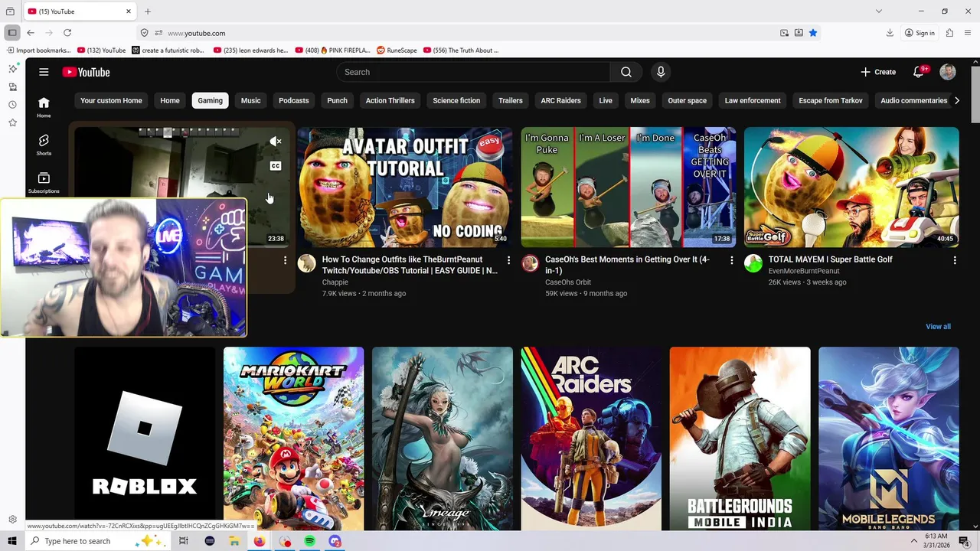Open Firefox sidebar AI chatbot sparkle icon

click(12, 69)
